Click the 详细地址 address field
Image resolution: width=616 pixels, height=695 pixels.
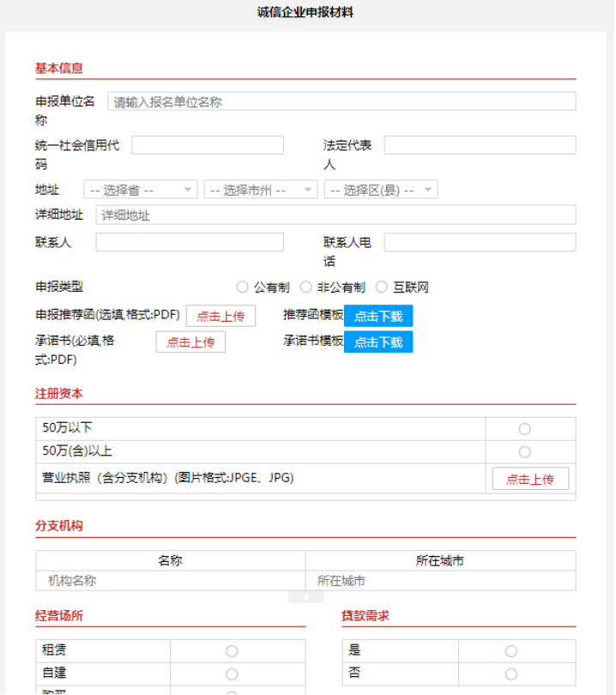335,215
